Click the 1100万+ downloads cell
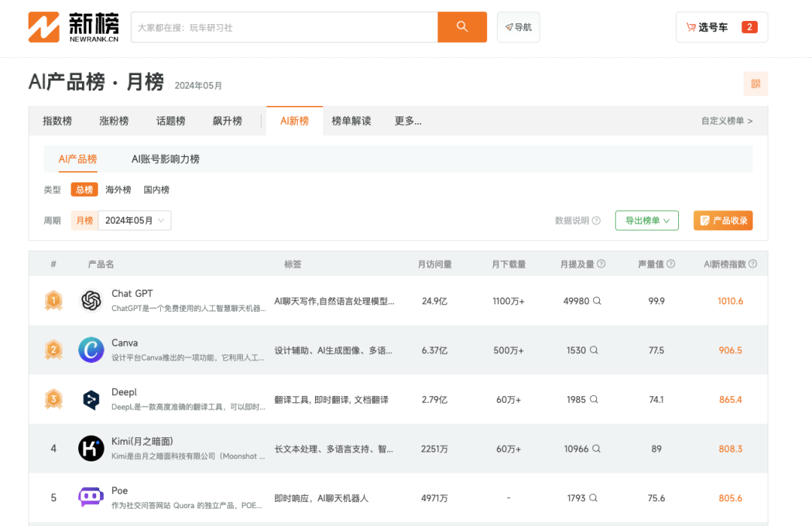 coord(508,301)
